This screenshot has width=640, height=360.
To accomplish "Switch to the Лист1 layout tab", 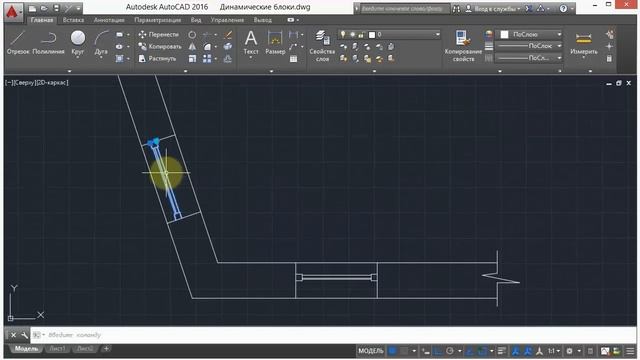I will pos(57,349).
